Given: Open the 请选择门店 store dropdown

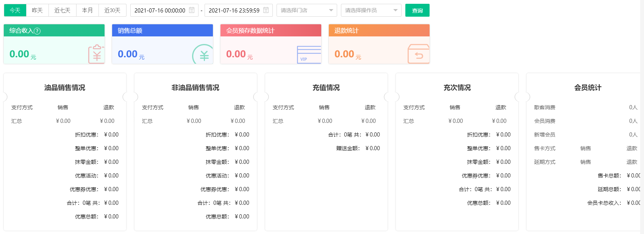Looking at the screenshot, I should (306, 10).
